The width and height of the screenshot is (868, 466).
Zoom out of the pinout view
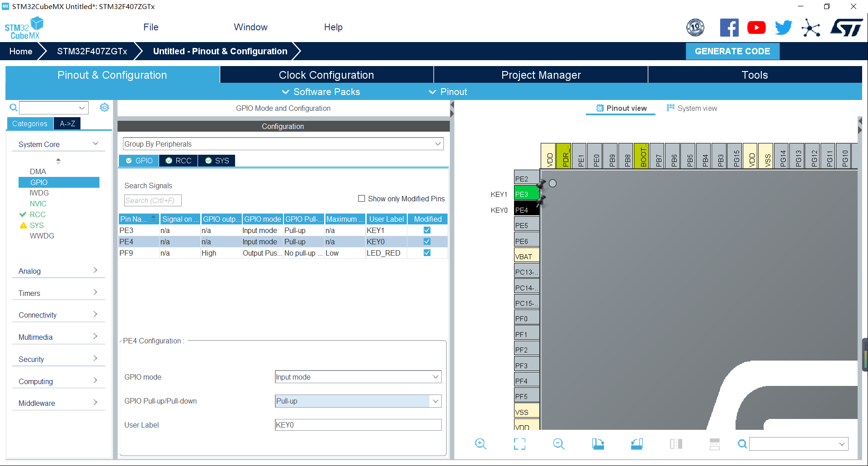[559, 444]
